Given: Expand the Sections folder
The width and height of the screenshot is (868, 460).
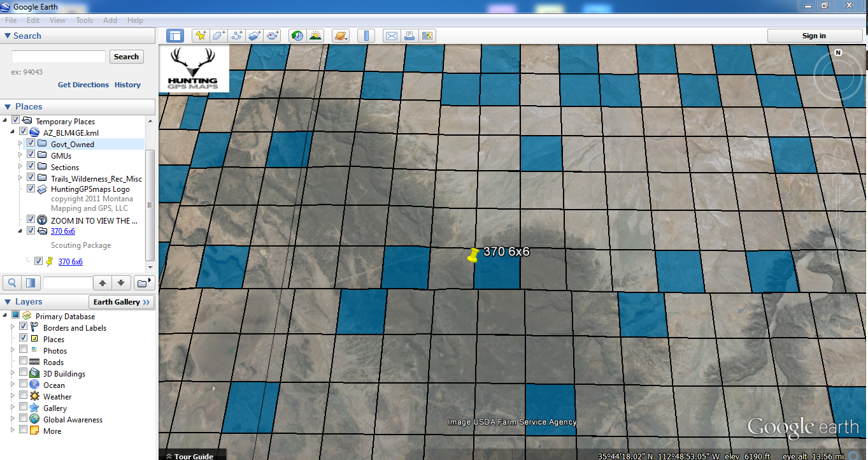Looking at the screenshot, I should [20, 167].
